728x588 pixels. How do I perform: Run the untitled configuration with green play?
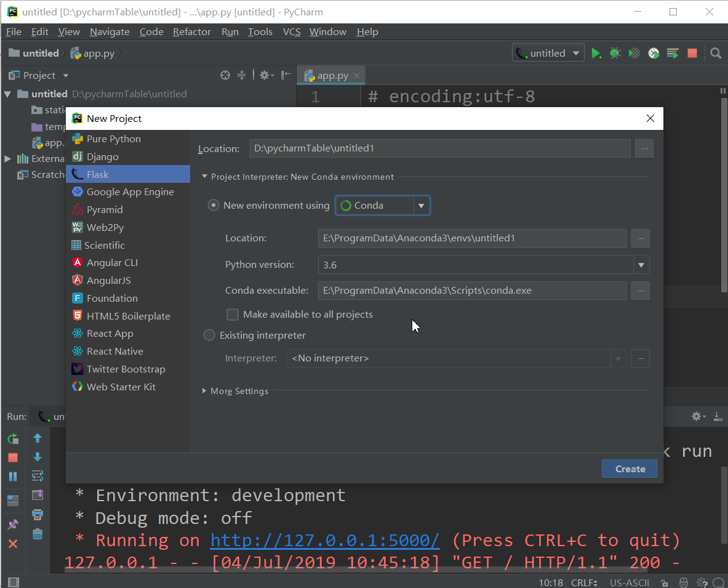[x=596, y=54]
